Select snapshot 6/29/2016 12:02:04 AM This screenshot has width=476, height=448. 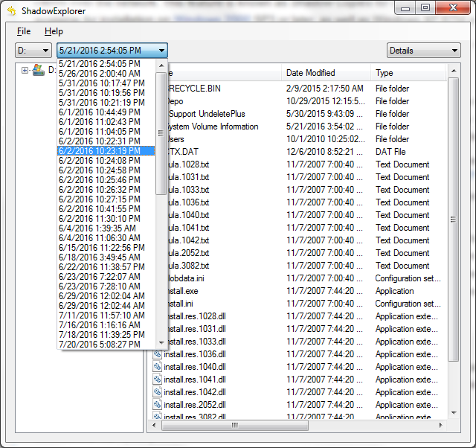106,296
